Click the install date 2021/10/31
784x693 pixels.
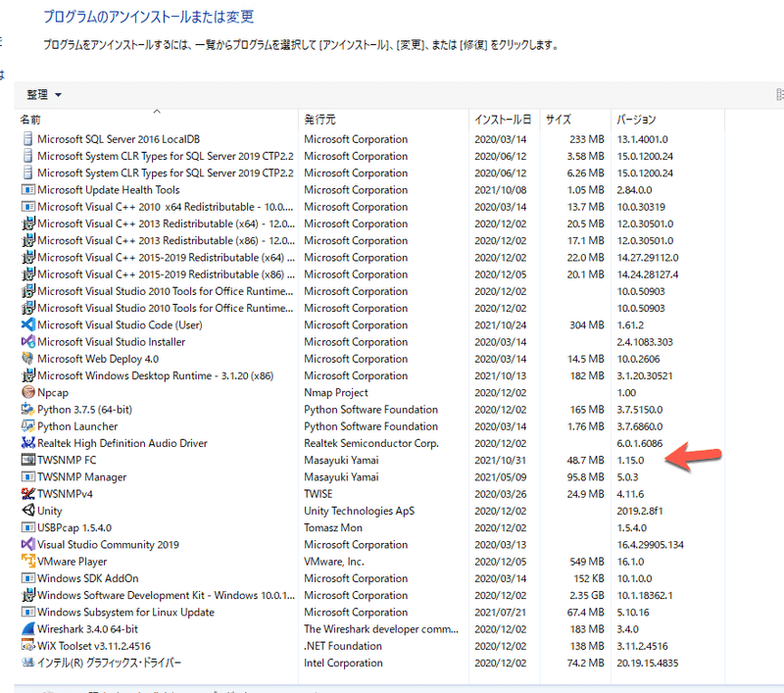(x=501, y=460)
